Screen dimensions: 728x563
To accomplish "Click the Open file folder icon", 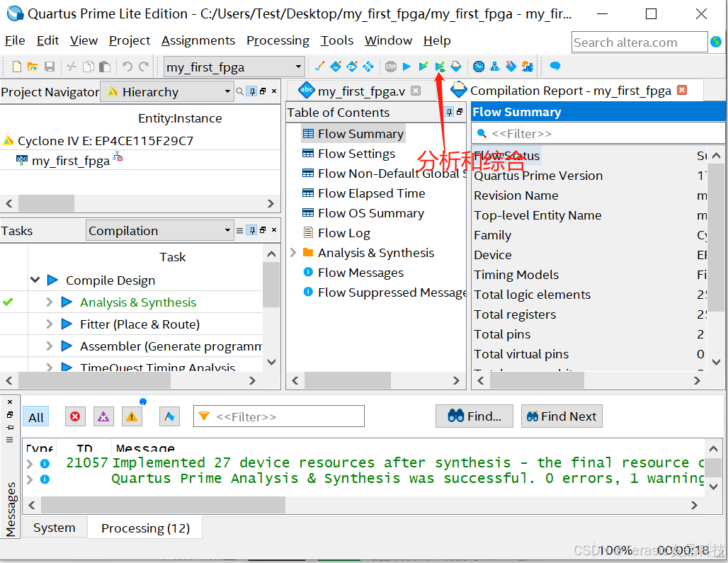I will [x=33, y=67].
